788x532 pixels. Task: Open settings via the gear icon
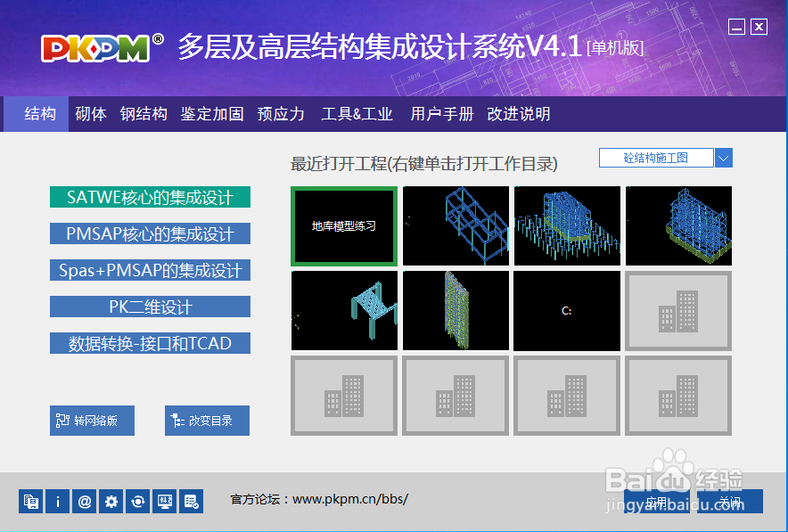(x=111, y=502)
